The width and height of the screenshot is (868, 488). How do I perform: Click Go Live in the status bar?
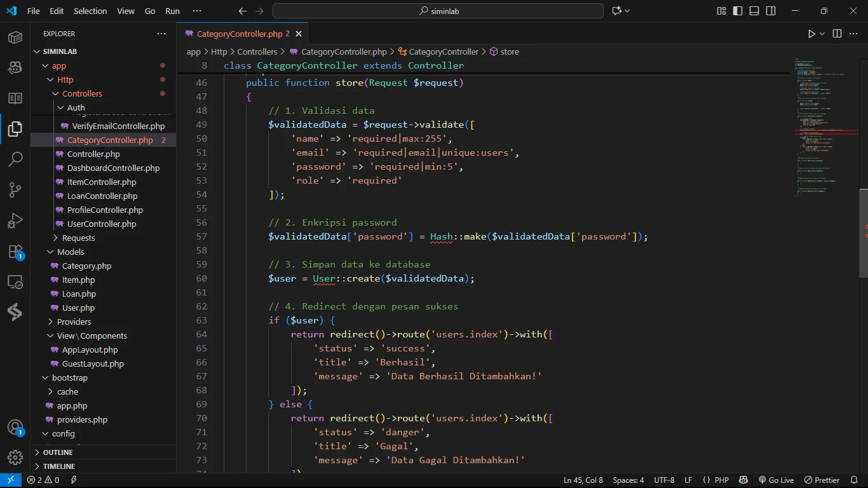[776, 480]
